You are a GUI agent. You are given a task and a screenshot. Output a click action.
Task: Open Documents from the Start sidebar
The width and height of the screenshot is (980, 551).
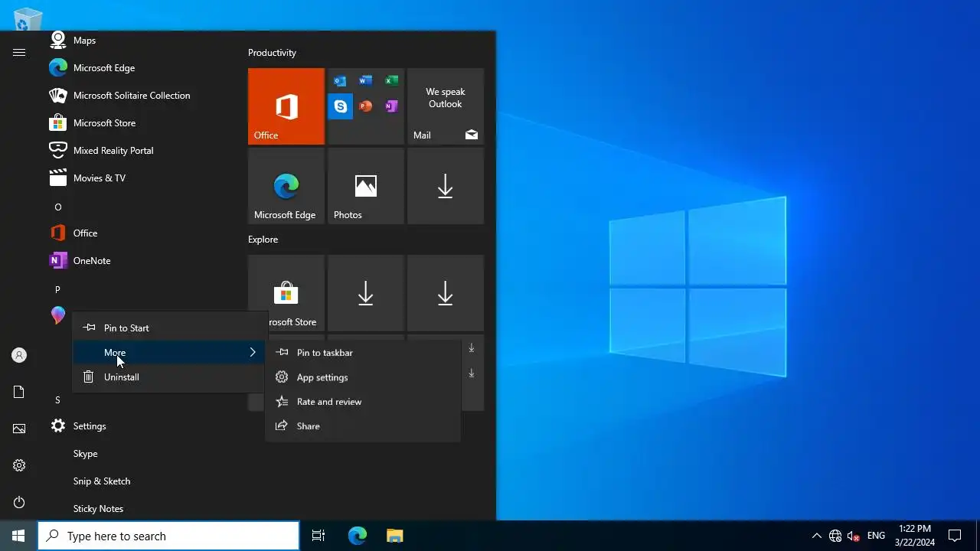point(19,392)
